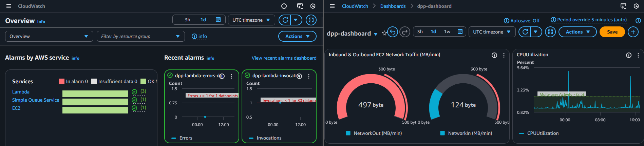Click info link beside Alarms by AWS service
This screenshot has height=146, width=644.
click(x=75, y=58)
